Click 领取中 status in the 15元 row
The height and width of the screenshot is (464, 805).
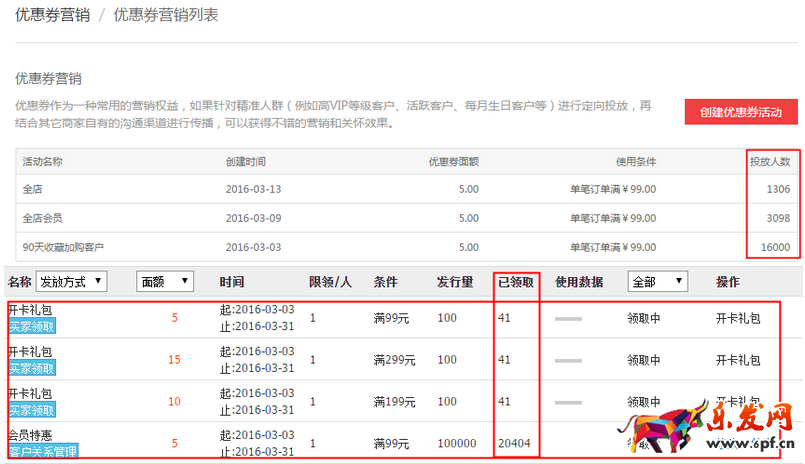point(644,360)
